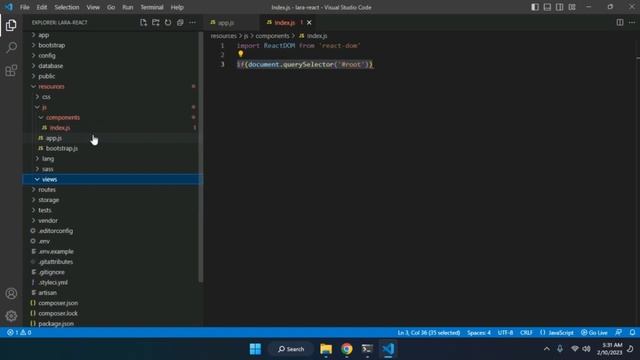Open the View menu
640x360 pixels.
pyautogui.click(x=93, y=7)
